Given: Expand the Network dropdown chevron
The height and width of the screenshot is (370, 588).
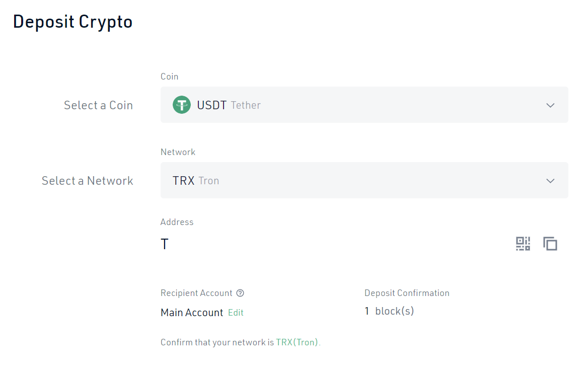Looking at the screenshot, I should point(550,181).
